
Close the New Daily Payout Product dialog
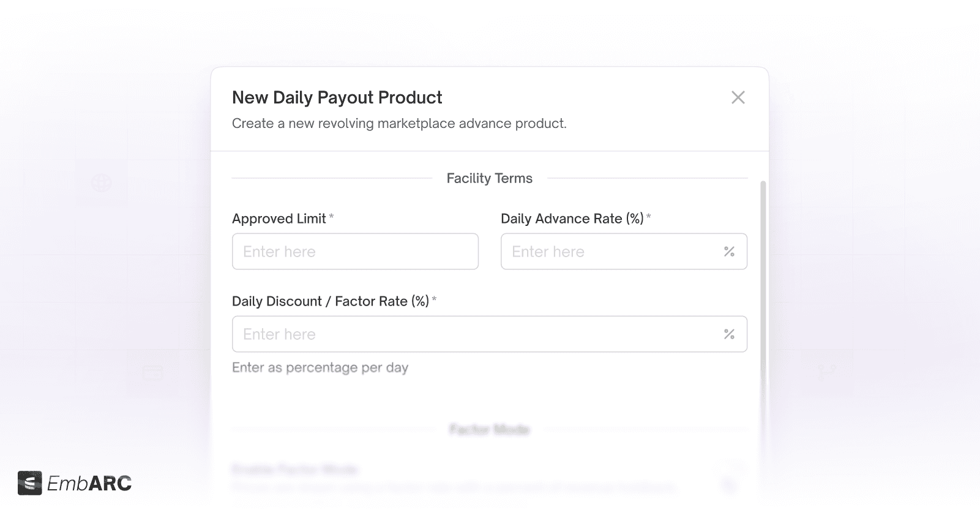738,97
